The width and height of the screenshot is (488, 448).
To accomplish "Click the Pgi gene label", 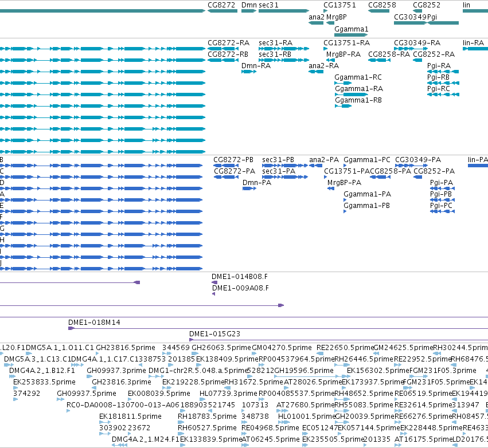I will 432,17.
